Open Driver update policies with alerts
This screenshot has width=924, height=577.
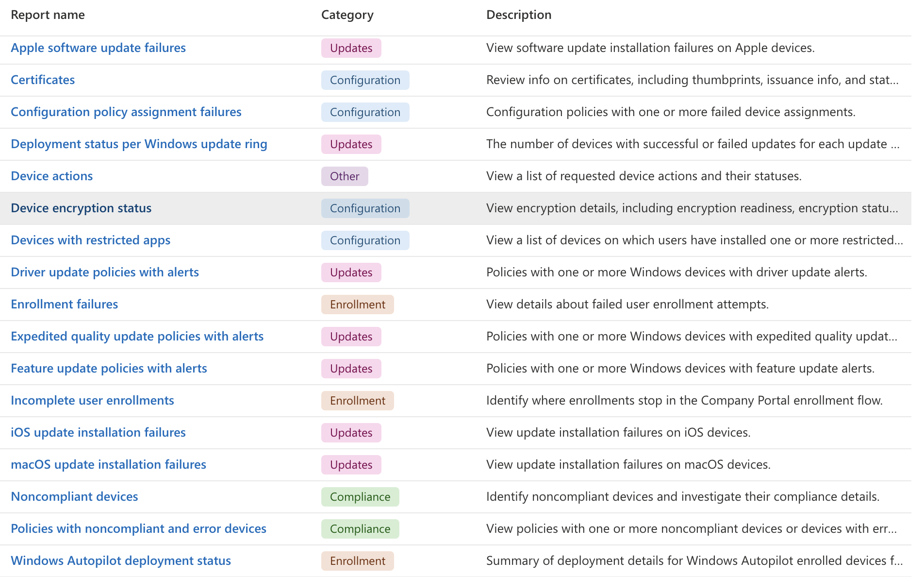pyautogui.click(x=105, y=272)
